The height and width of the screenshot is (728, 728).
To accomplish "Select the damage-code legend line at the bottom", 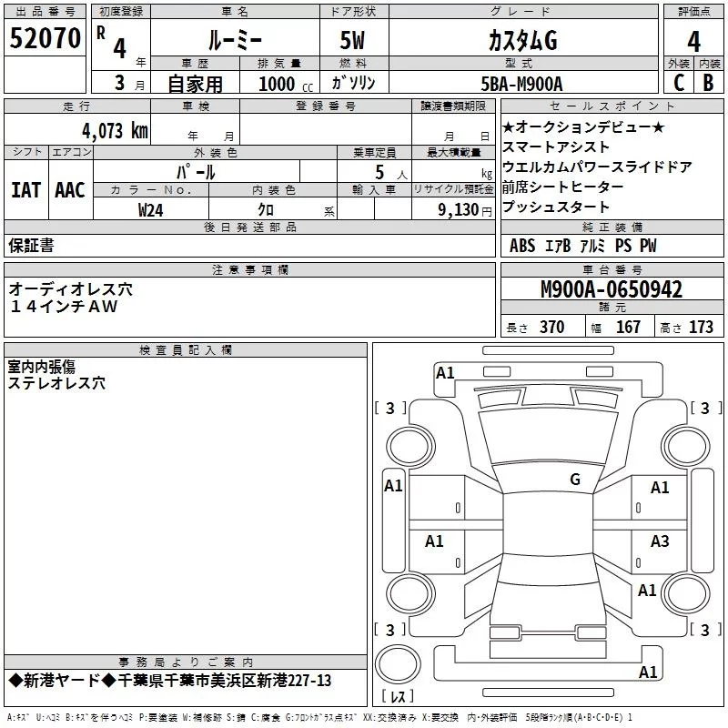I will (x=320, y=717).
